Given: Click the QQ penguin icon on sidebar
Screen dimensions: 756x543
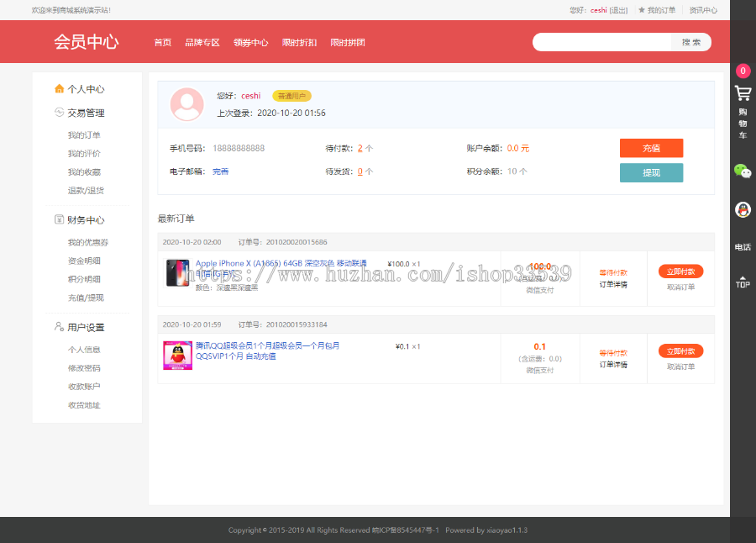Looking at the screenshot, I should (x=743, y=210).
